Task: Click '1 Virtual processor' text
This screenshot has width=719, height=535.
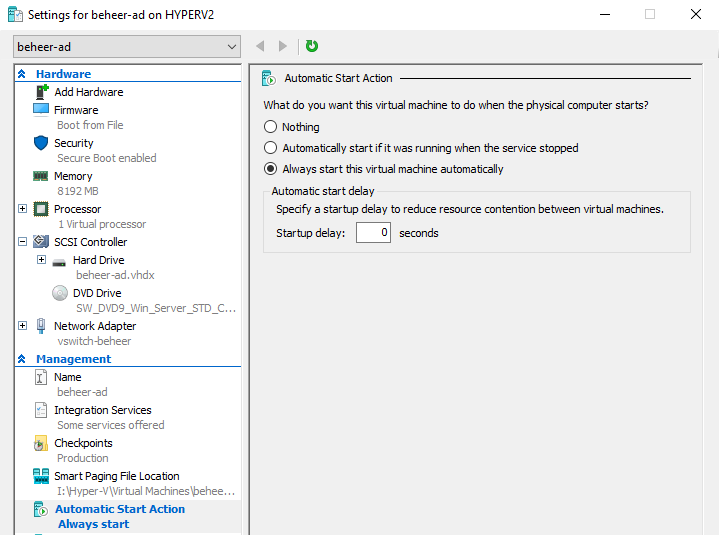Action: (x=102, y=224)
